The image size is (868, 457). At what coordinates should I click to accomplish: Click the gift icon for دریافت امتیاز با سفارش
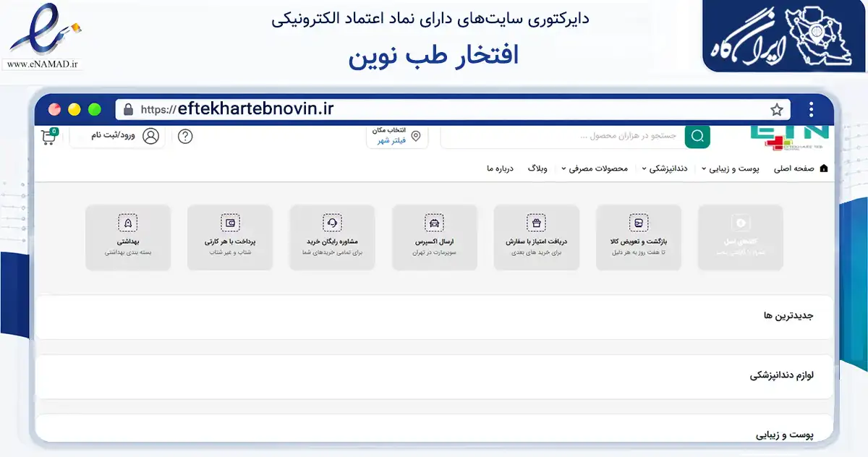[x=536, y=223]
